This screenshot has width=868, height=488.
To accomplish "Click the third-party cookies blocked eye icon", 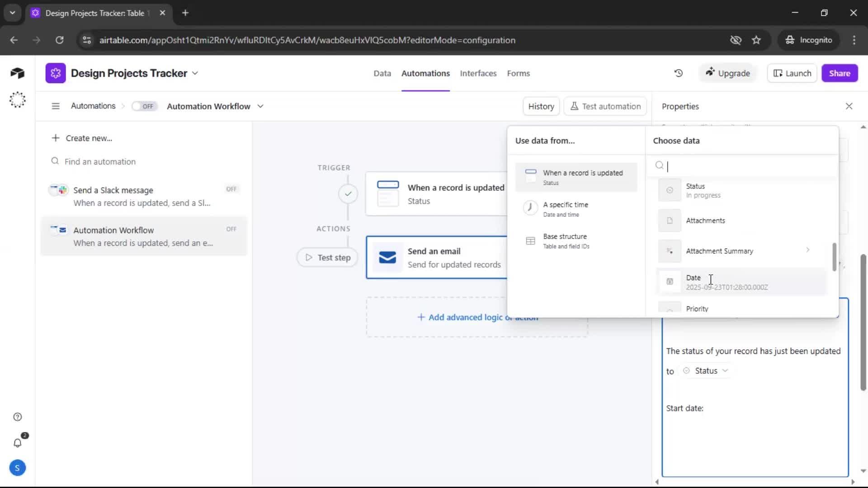I will (x=736, y=40).
